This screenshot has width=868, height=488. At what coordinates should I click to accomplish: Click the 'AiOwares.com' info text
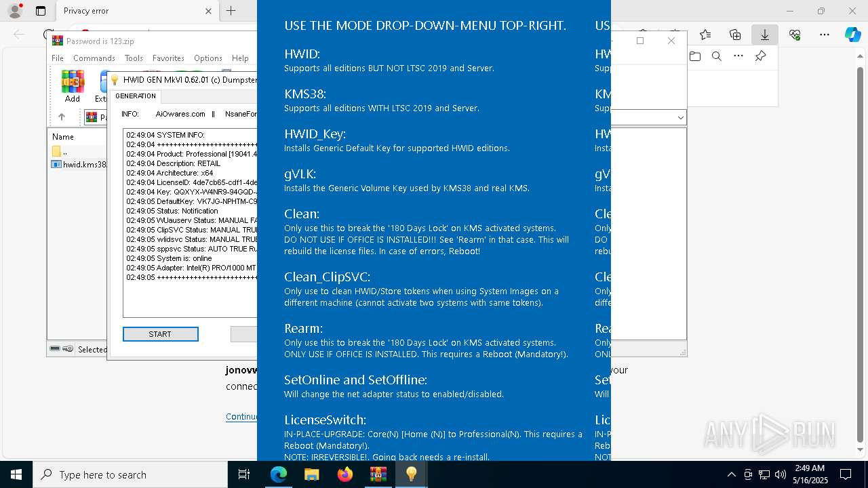click(x=180, y=114)
